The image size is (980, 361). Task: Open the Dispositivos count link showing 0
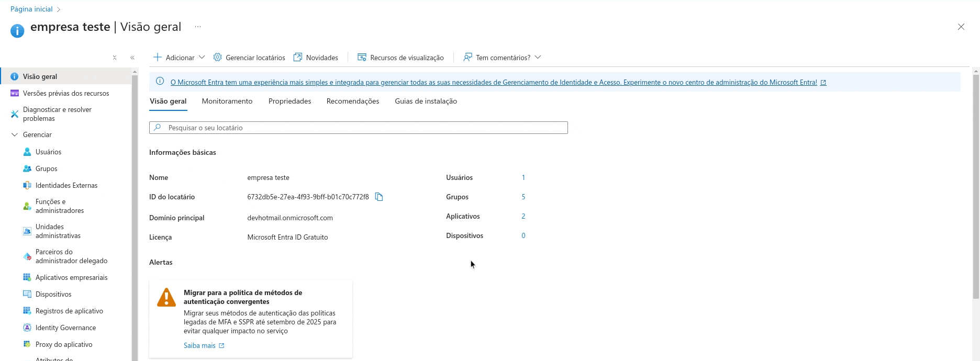pos(523,235)
